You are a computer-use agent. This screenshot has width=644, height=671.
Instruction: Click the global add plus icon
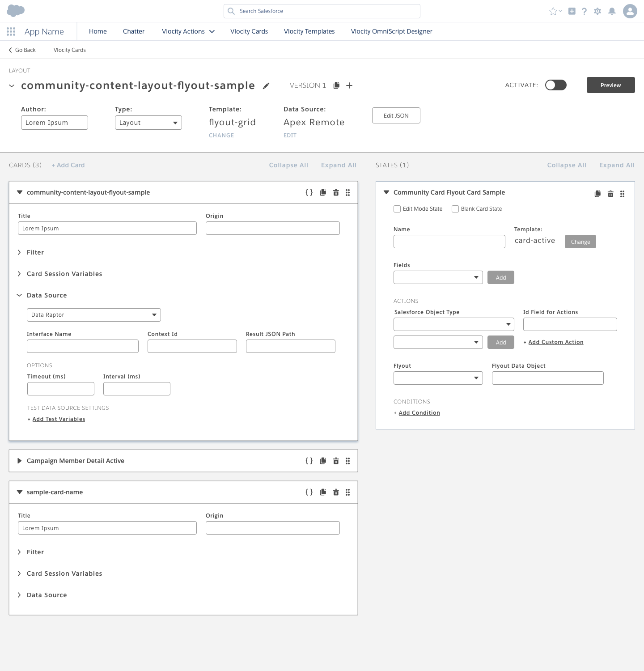coord(572,11)
